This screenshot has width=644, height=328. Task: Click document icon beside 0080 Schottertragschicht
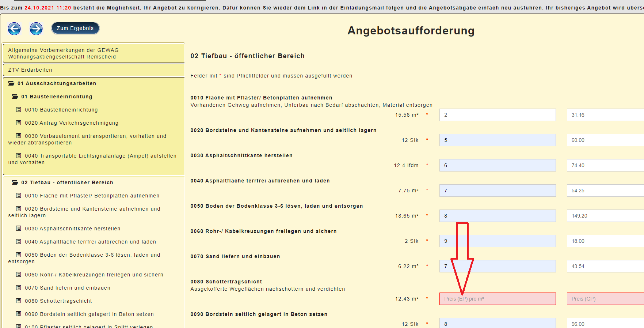19,301
